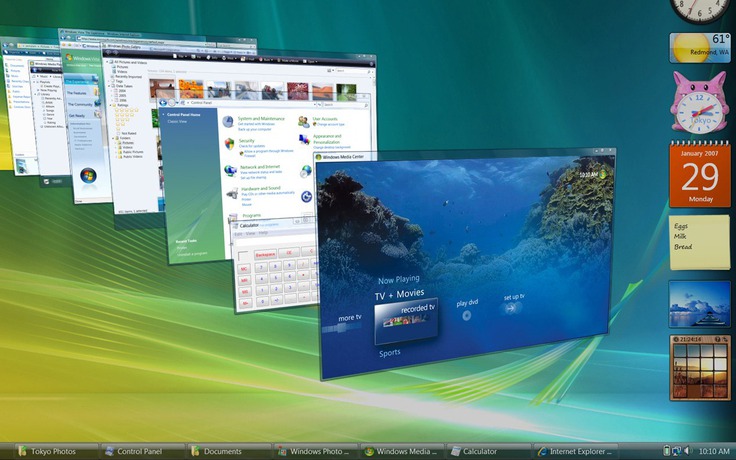Screen dimensions: 736x460
Task: Click the Change account type link
Action: [x=330, y=124]
